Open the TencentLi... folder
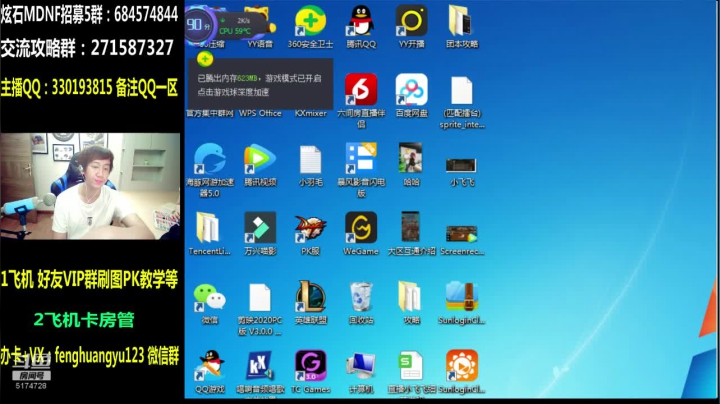 (x=210, y=233)
